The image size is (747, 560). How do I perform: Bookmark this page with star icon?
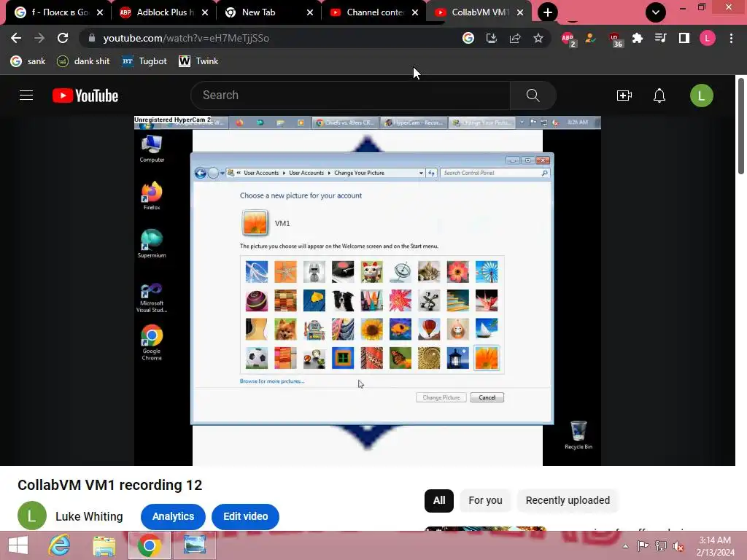(x=538, y=38)
